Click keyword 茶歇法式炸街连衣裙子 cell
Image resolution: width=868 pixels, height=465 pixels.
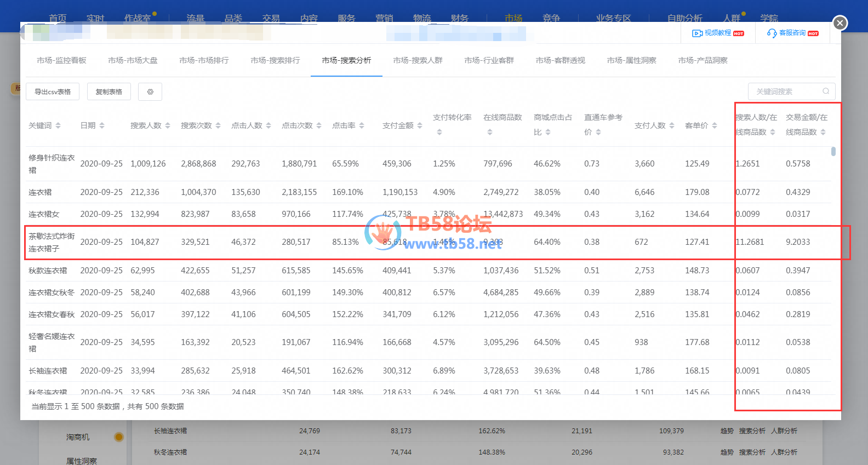click(x=52, y=242)
